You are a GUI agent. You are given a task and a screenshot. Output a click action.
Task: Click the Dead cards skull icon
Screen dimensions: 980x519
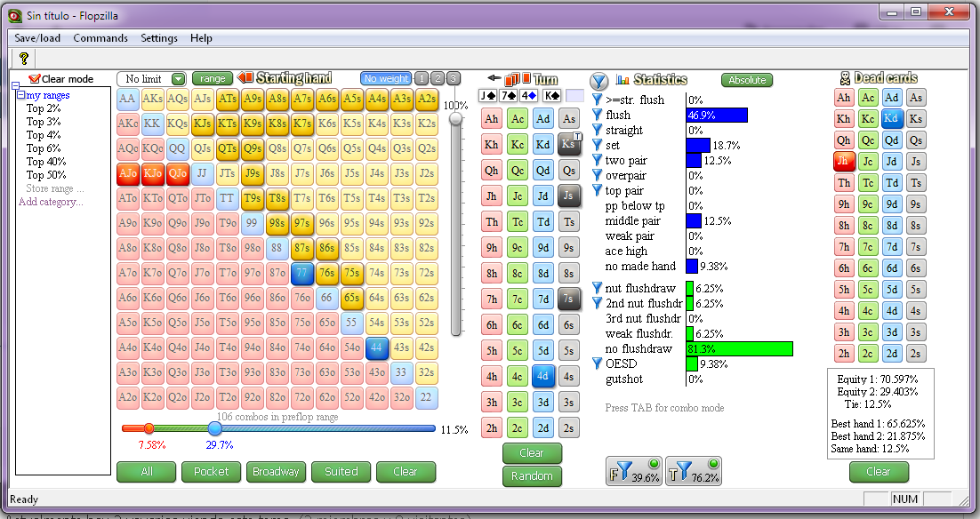pyautogui.click(x=844, y=79)
